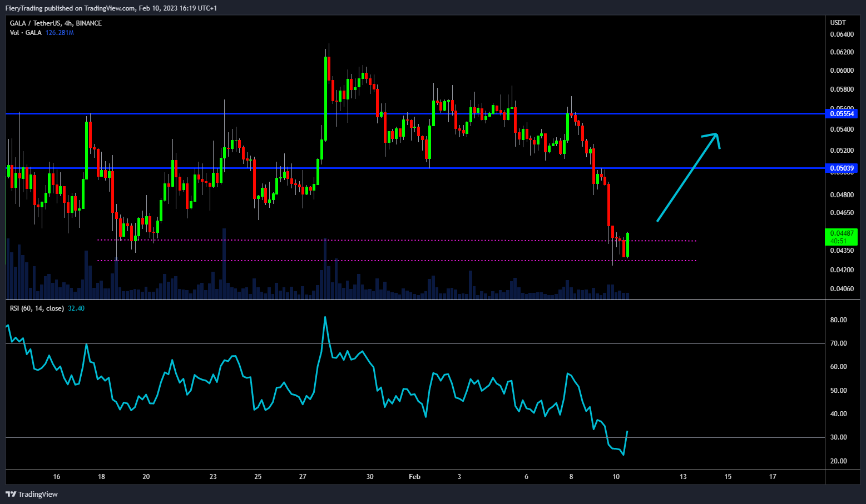This screenshot has width=866, height=504.
Task: Select the upper magenta dotted support line
Action: [x=397, y=241]
